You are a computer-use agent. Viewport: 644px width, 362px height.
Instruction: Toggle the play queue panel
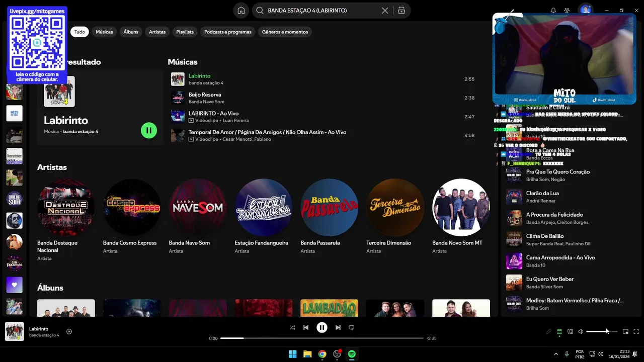coord(559,331)
